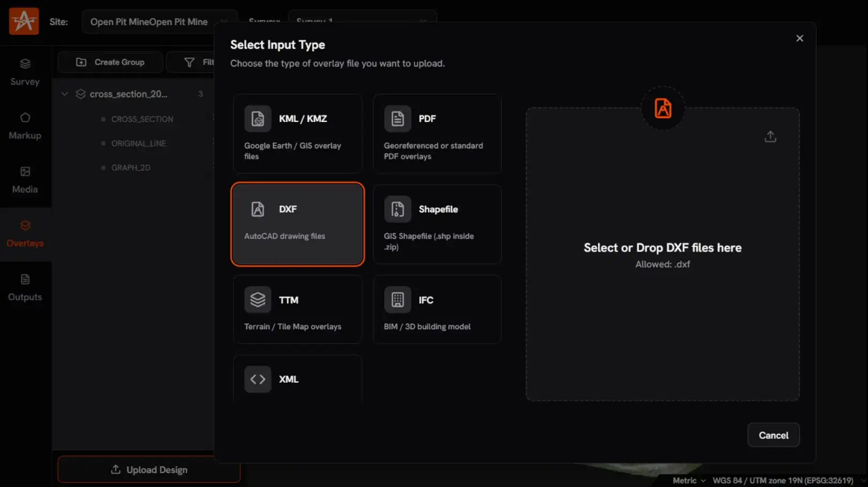The height and width of the screenshot is (487, 868).
Task: Click the XML code brackets icon
Action: point(258,379)
